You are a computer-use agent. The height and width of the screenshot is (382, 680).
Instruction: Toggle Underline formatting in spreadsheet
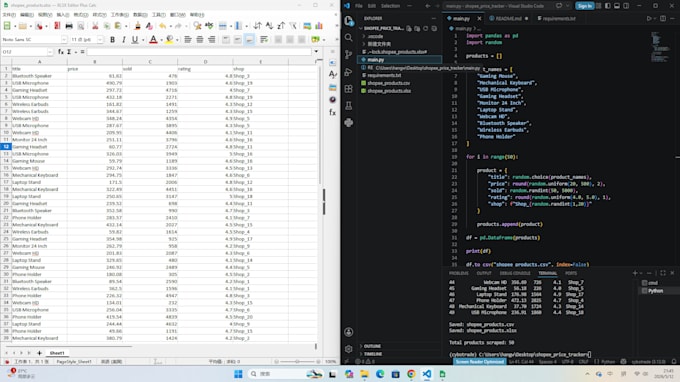coord(135,39)
